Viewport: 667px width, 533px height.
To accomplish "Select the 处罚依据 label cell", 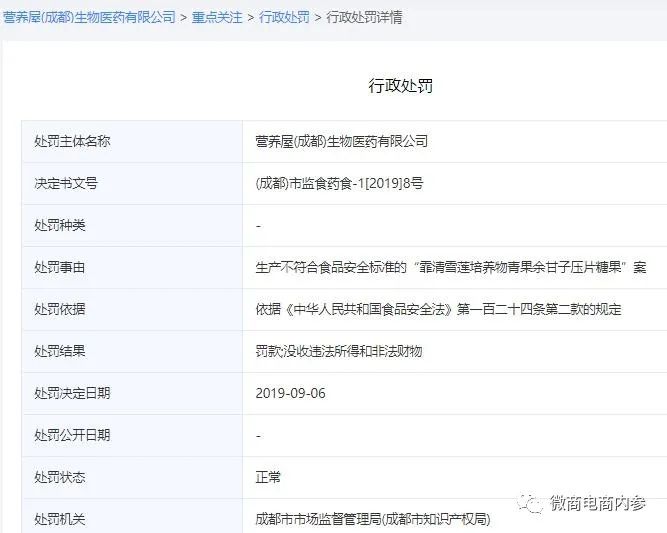I will pyautogui.click(x=132, y=309).
